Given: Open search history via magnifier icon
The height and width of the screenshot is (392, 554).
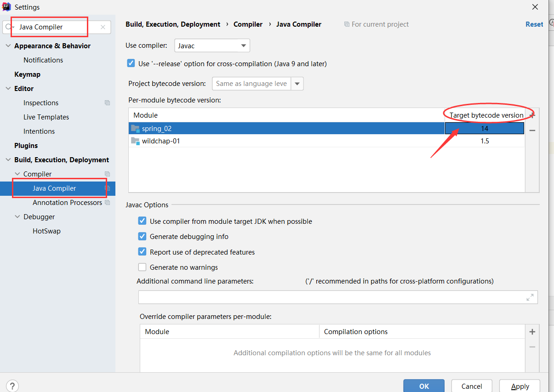Looking at the screenshot, I should tap(9, 27).
